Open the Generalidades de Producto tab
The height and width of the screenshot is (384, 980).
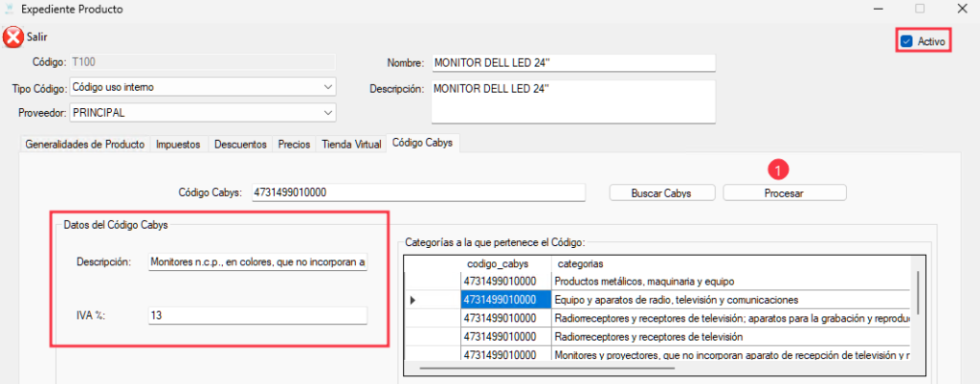click(x=84, y=145)
